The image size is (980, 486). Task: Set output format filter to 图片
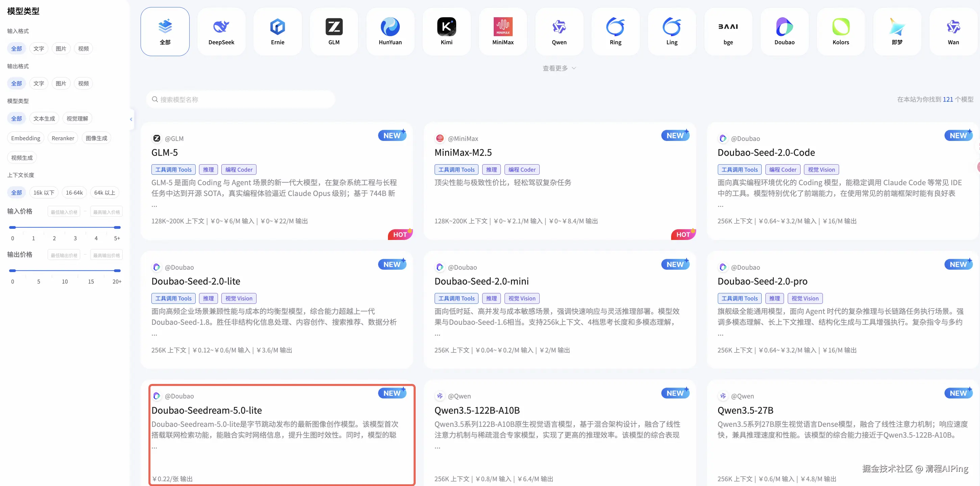61,83
